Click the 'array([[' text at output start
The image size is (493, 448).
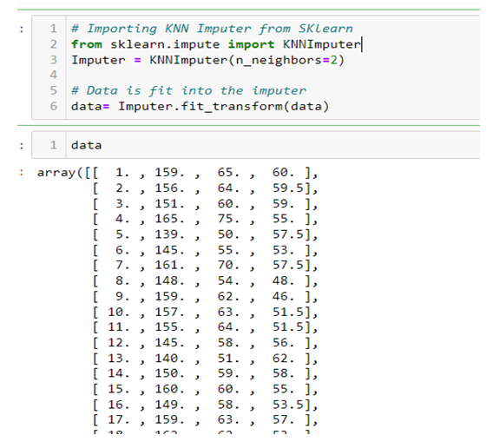click(x=68, y=173)
